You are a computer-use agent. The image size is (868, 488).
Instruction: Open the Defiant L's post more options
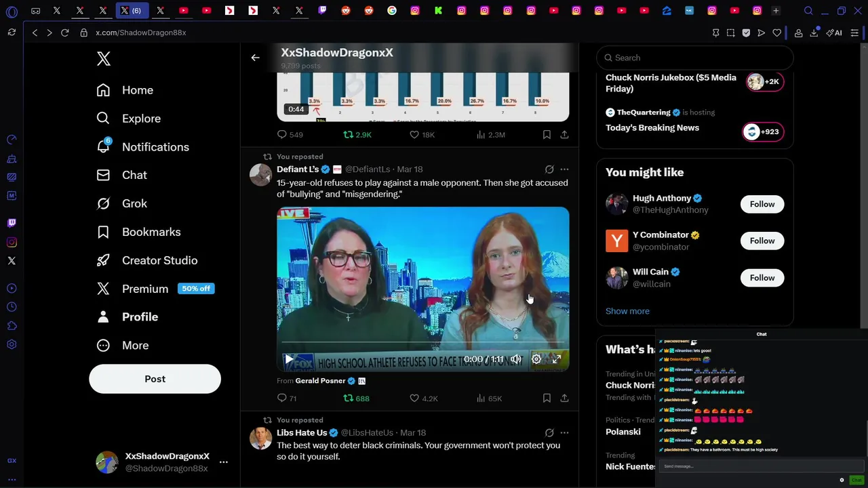point(564,169)
